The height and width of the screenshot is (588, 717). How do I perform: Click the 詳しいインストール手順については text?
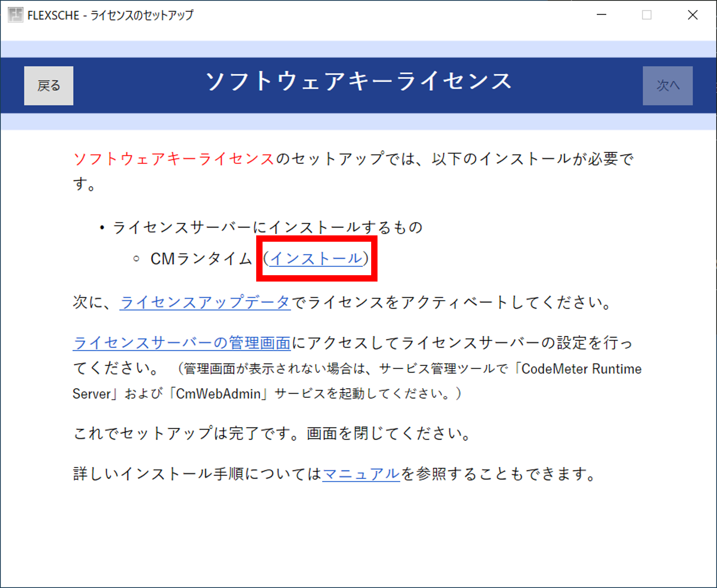point(197,474)
